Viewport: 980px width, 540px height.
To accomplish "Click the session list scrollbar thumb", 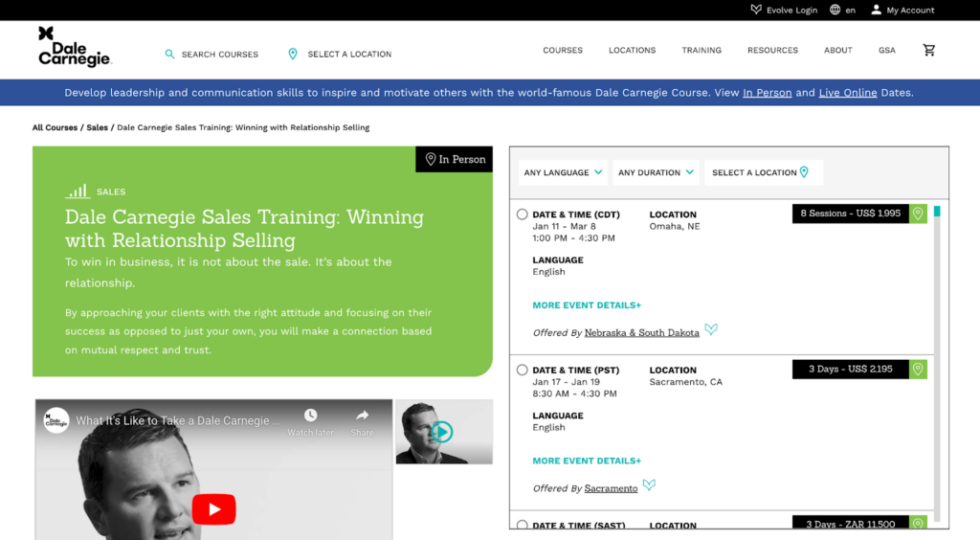I will (937, 212).
